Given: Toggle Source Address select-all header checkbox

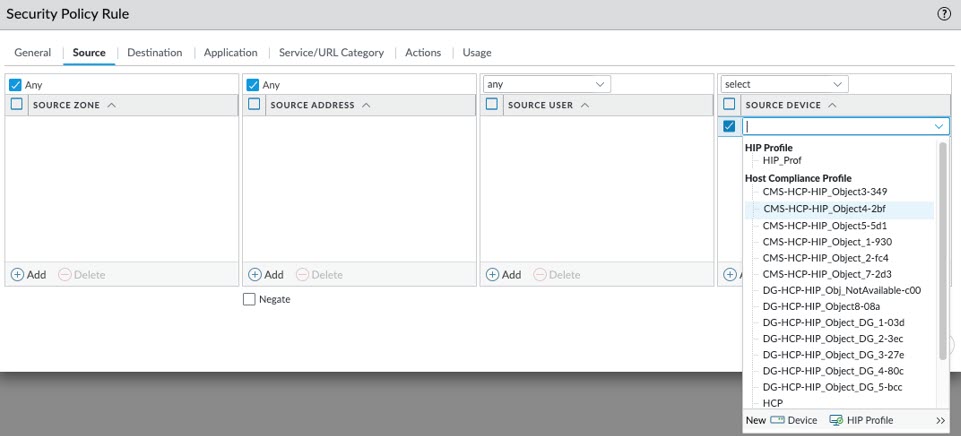Looking at the screenshot, I should (254, 104).
